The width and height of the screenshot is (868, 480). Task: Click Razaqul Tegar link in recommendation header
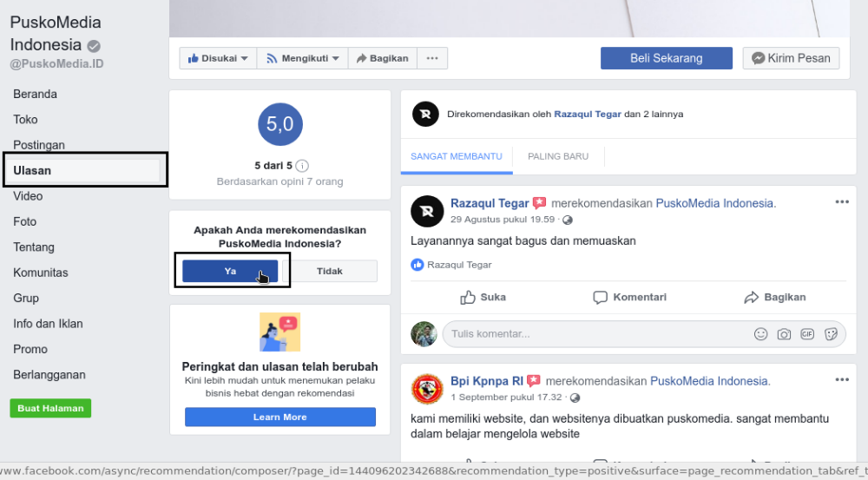coord(588,114)
